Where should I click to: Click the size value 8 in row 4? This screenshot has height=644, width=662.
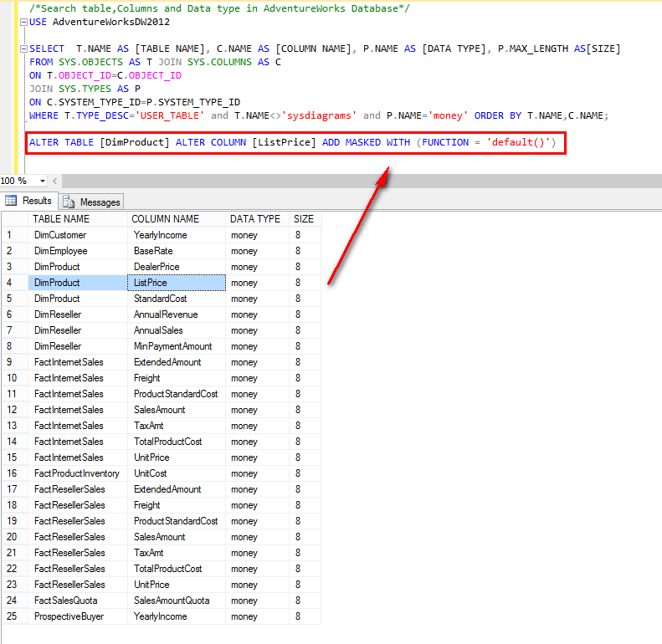click(x=305, y=283)
